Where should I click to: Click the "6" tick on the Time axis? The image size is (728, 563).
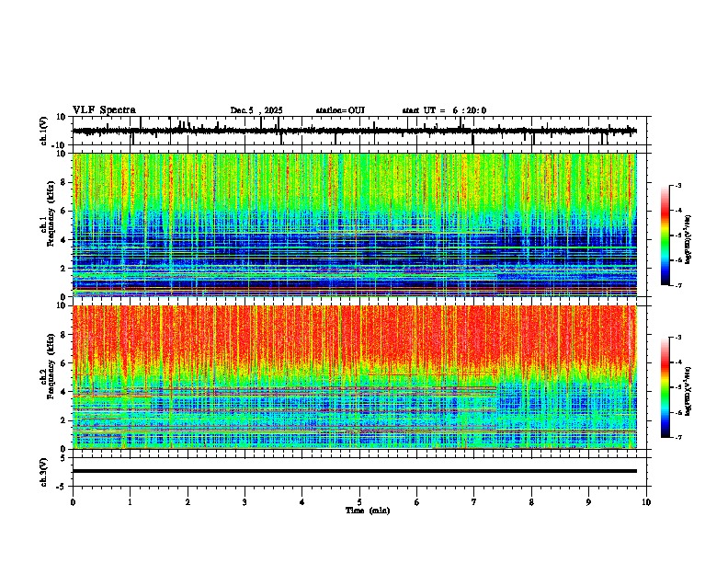point(417,502)
